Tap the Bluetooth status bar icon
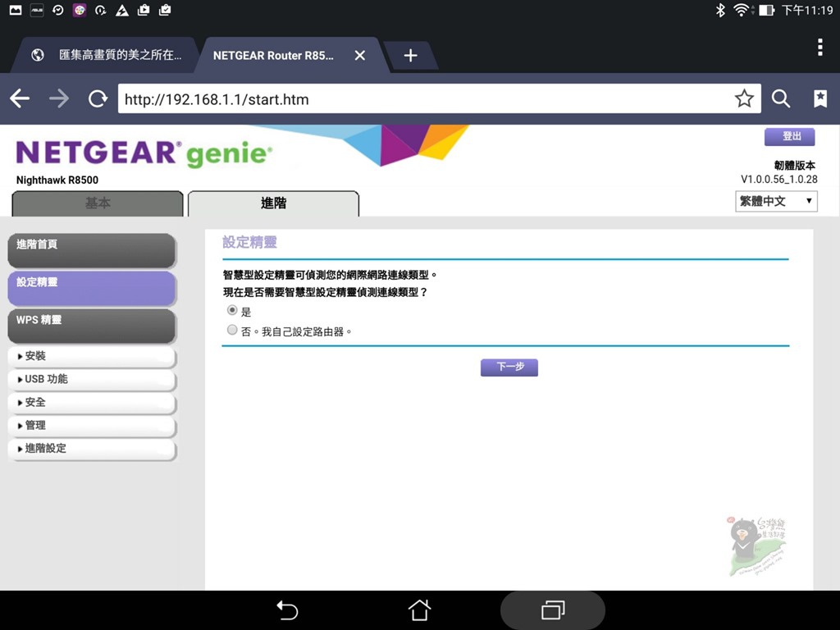This screenshot has width=840, height=630. [720, 10]
